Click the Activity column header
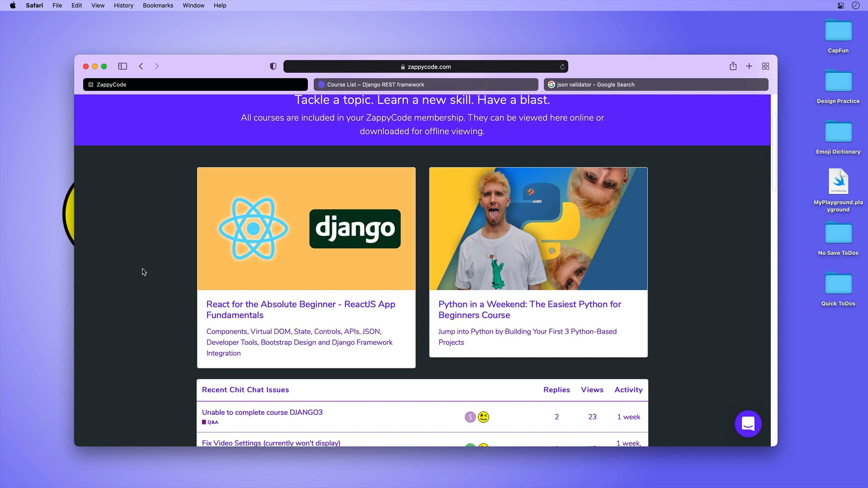Screen dimensions: 868x488 pos(628,389)
